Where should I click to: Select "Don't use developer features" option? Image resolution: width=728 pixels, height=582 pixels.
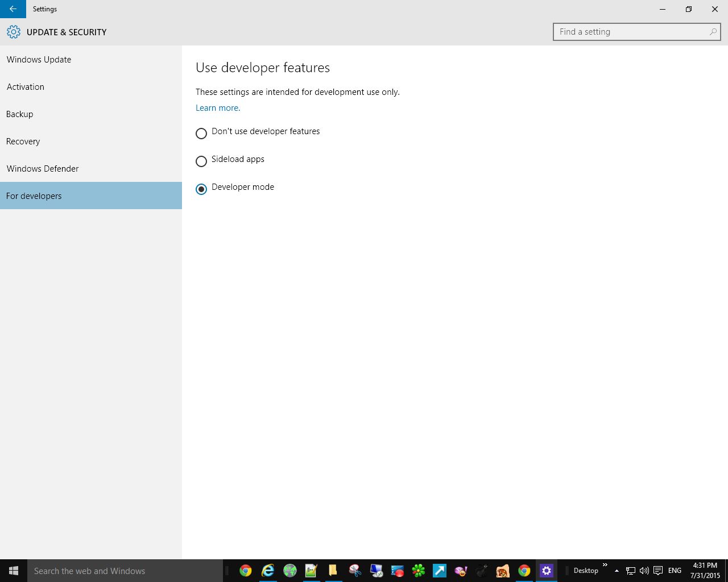click(201, 134)
